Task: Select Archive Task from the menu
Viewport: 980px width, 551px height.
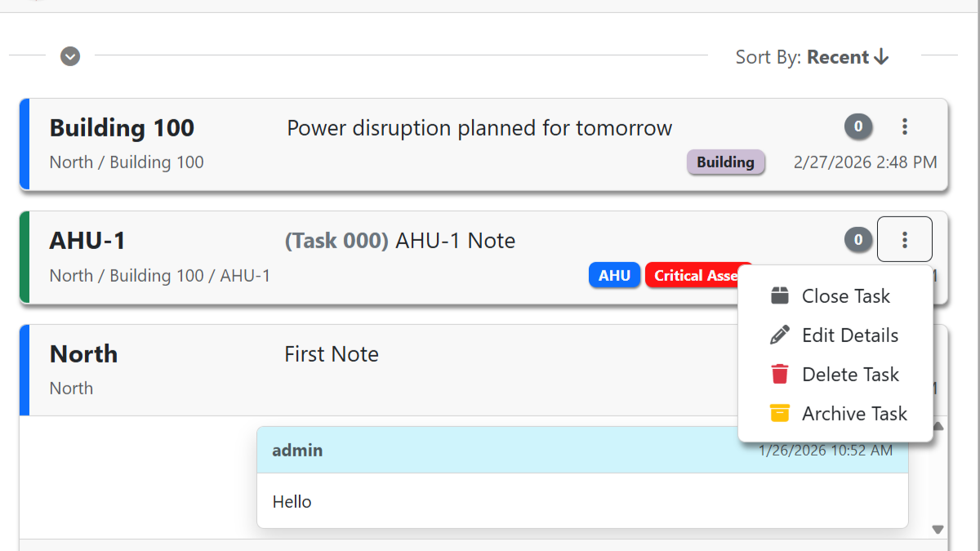Action: tap(854, 413)
